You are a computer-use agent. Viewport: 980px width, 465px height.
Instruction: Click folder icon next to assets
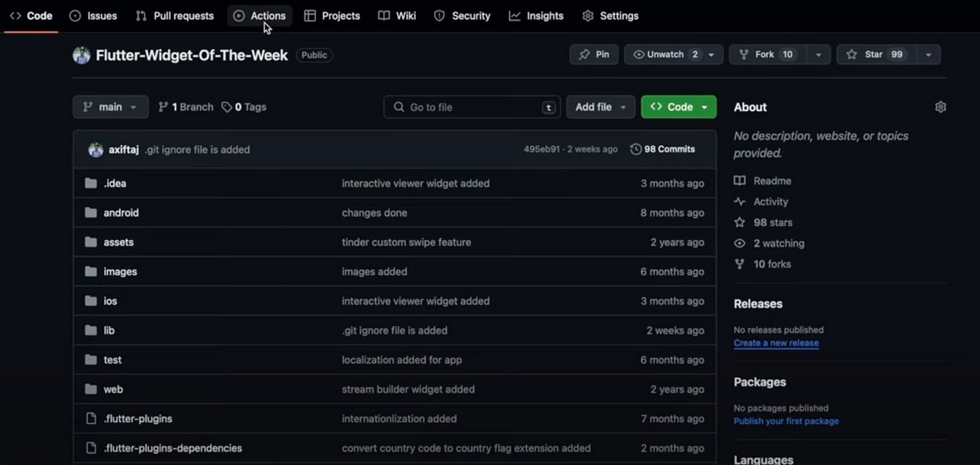[x=91, y=242]
